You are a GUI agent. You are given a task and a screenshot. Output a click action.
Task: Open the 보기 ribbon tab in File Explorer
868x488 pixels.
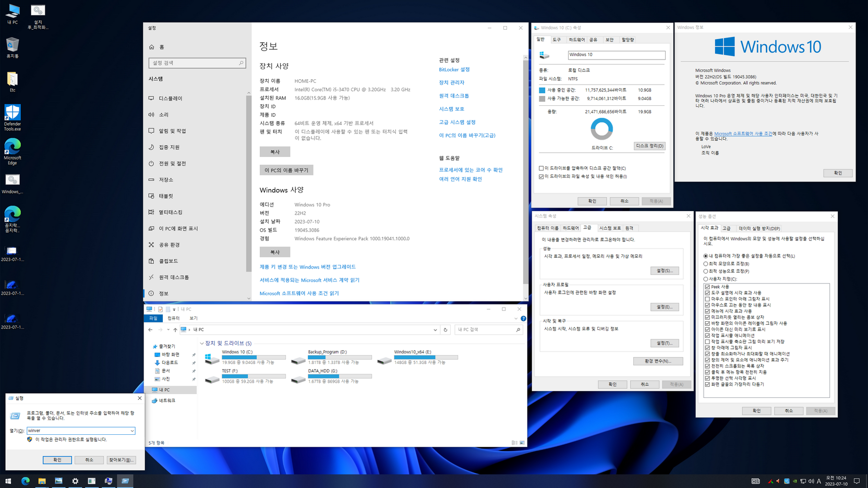pos(194,318)
